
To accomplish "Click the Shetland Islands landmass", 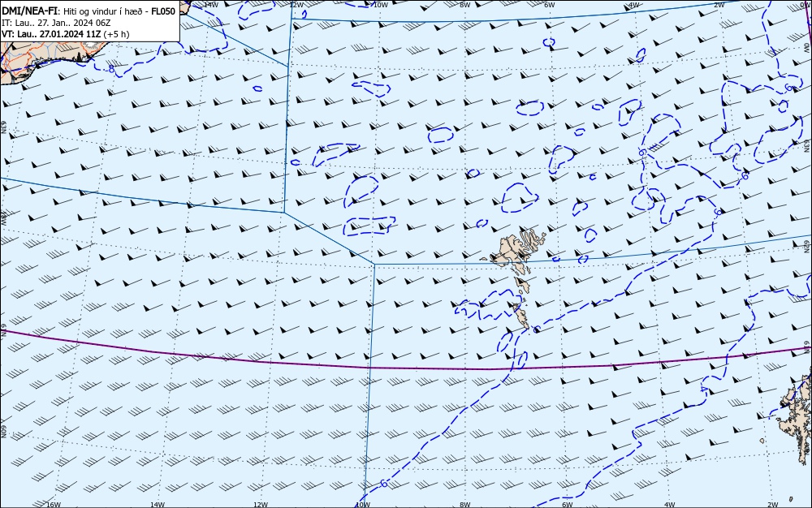I will click(x=795, y=414).
